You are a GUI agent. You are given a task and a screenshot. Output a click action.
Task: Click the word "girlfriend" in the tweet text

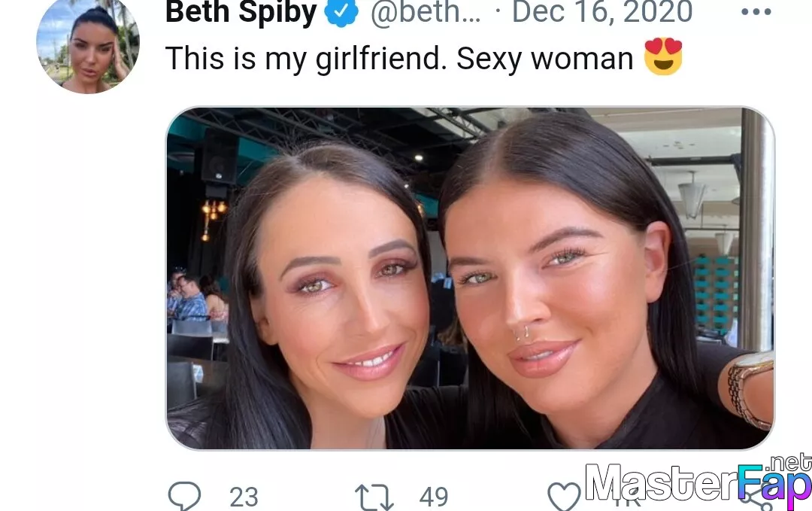pyautogui.click(x=377, y=58)
